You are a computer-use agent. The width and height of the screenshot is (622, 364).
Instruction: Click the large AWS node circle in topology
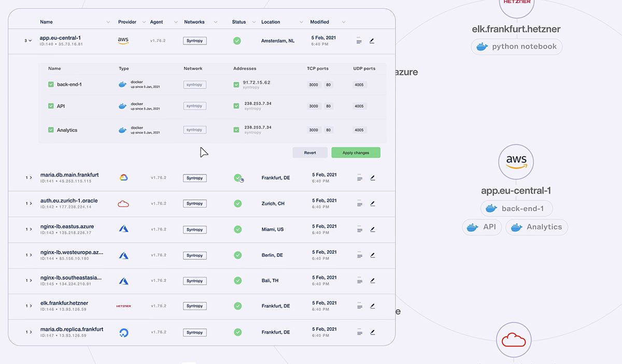(x=516, y=162)
